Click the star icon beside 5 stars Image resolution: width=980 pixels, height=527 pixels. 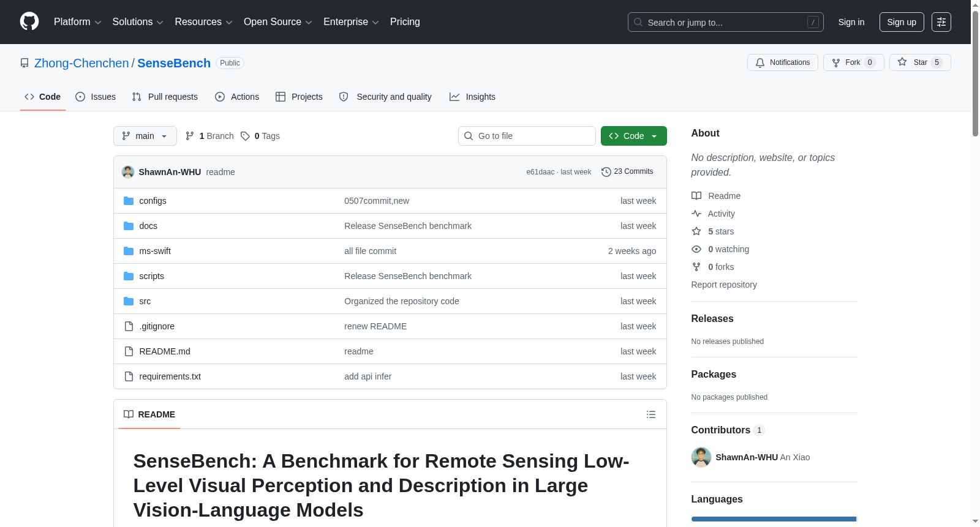696,231
